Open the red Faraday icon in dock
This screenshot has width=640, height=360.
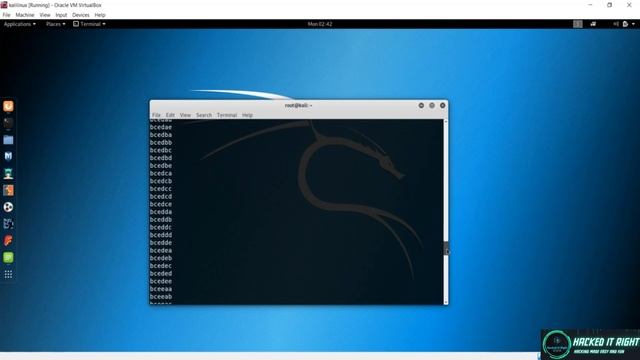pos(8,240)
